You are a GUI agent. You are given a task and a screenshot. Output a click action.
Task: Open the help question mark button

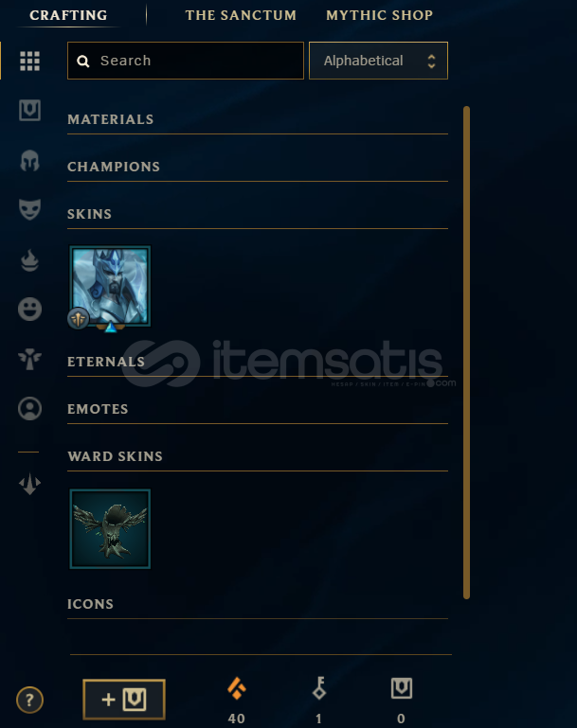[x=29, y=700]
